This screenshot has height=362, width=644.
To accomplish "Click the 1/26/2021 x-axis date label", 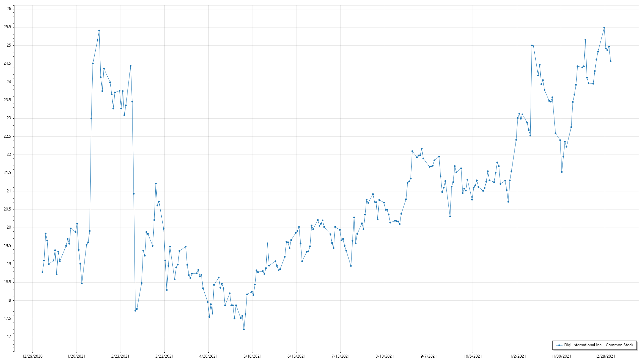I will 76,356.
